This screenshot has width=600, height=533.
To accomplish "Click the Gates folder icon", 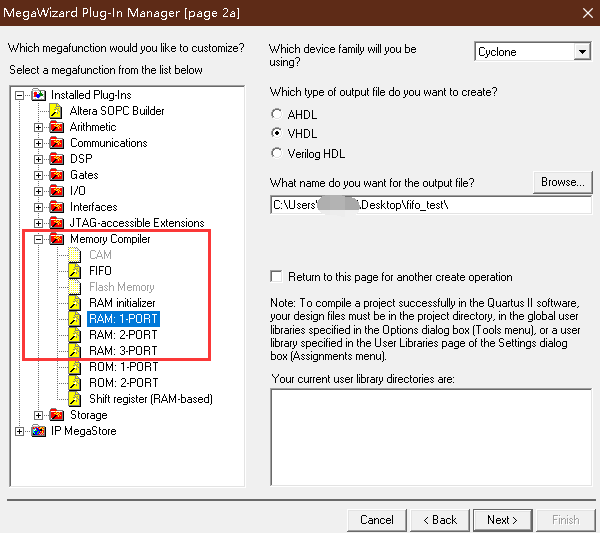I will tap(57, 175).
